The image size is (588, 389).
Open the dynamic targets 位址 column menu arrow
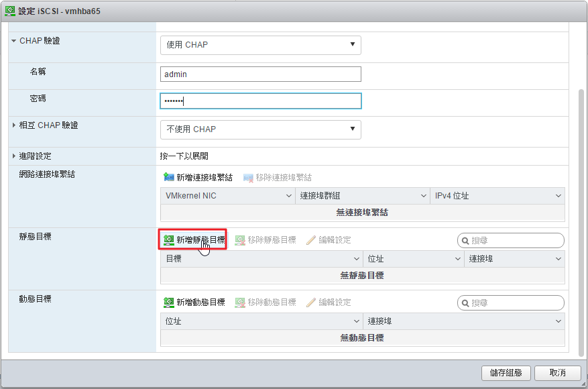tap(357, 321)
